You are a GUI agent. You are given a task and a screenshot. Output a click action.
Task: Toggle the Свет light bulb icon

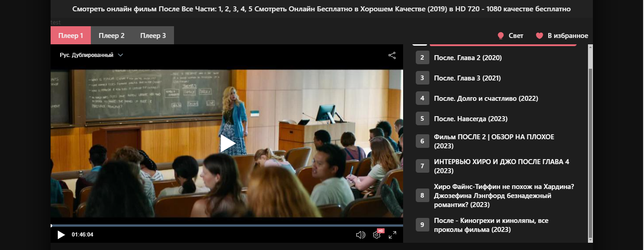(501, 36)
